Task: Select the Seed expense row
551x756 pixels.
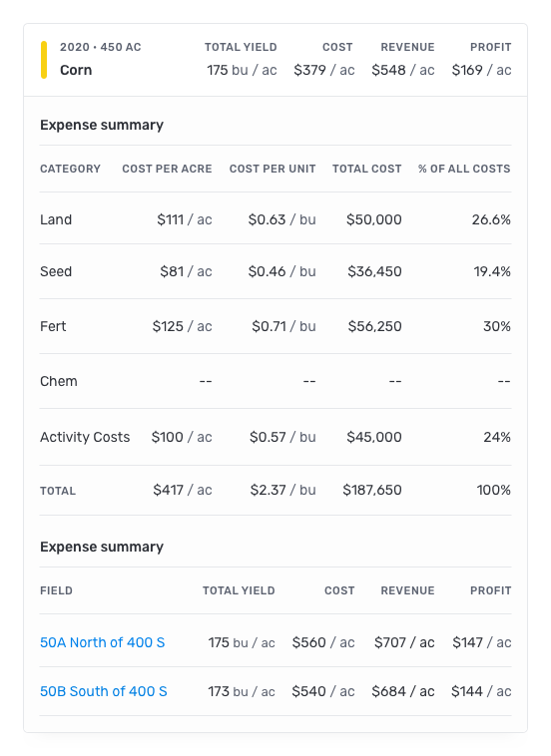Action: point(275,271)
